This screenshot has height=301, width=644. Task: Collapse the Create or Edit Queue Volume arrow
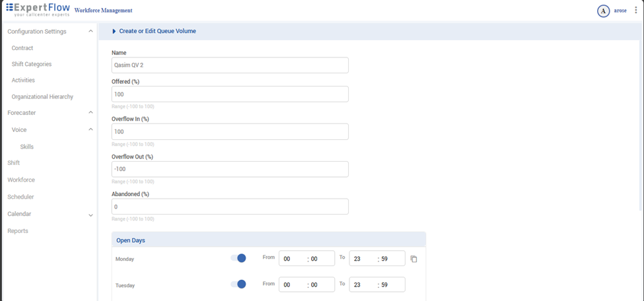click(x=114, y=31)
